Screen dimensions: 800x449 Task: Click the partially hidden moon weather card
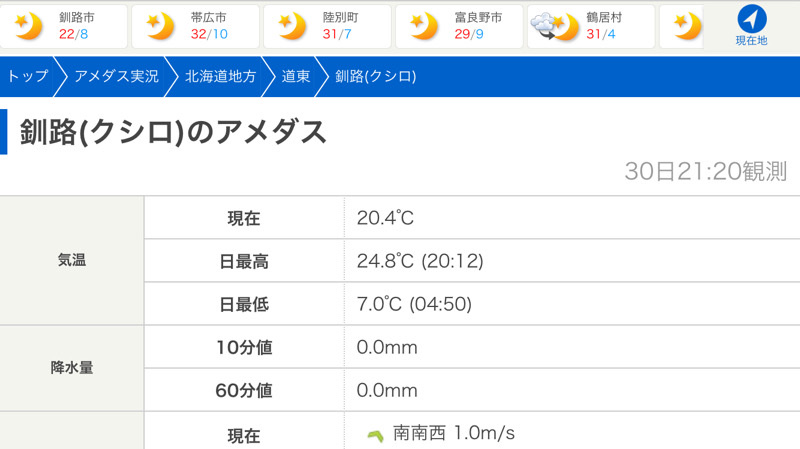click(x=682, y=27)
